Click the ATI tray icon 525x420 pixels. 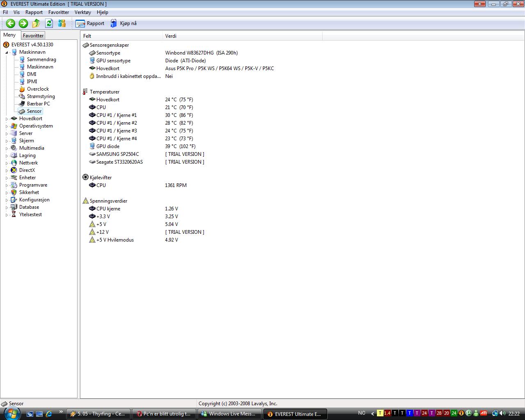(x=484, y=413)
